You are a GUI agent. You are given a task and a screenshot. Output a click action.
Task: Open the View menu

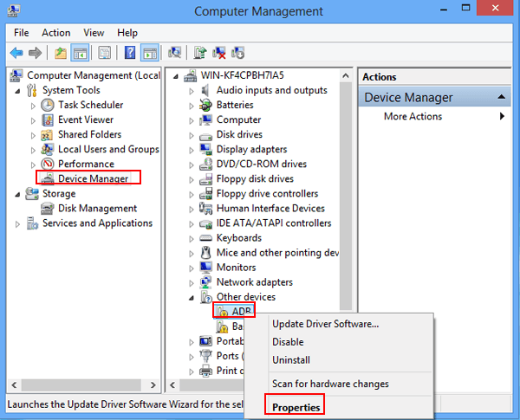[x=94, y=33]
